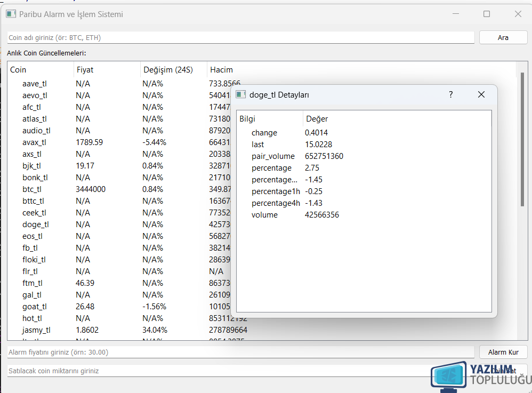Sort by the Coin column header
The height and width of the screenshot is (393, 532).
(40, 69)
